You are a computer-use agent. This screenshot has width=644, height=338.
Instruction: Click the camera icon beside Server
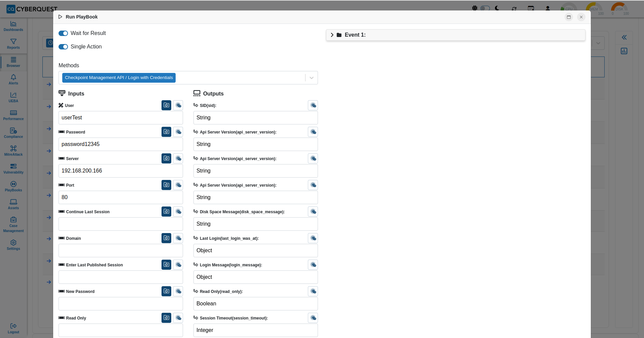point(166,158)
